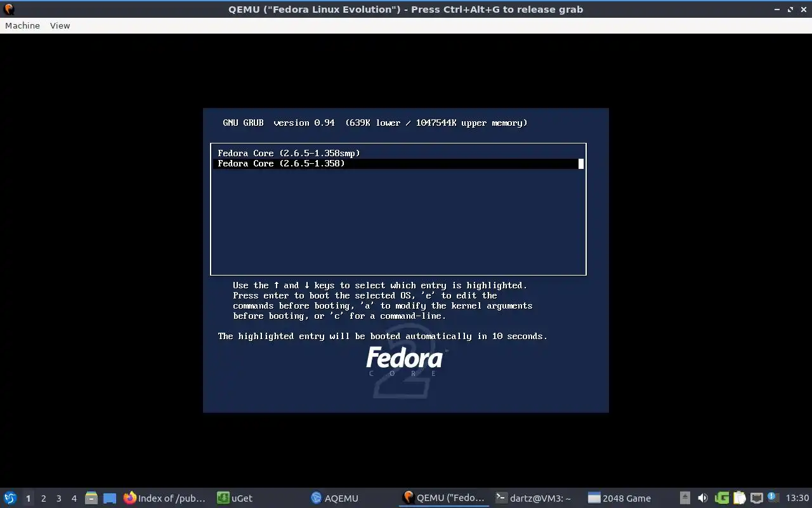Click the update notifier tray icon
The height and width of the screenshot is (508, 812).
pyautogui.click(x=772, y=497)
